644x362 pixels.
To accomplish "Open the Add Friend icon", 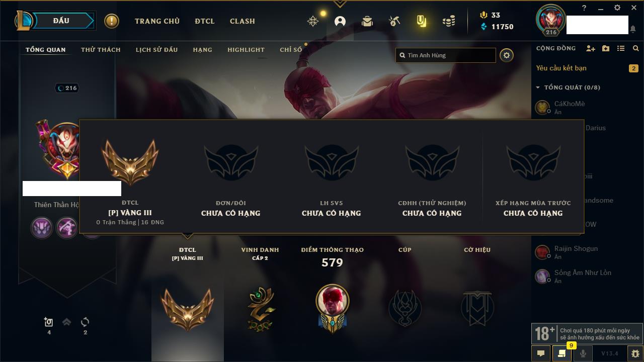I will click(591, 48).
